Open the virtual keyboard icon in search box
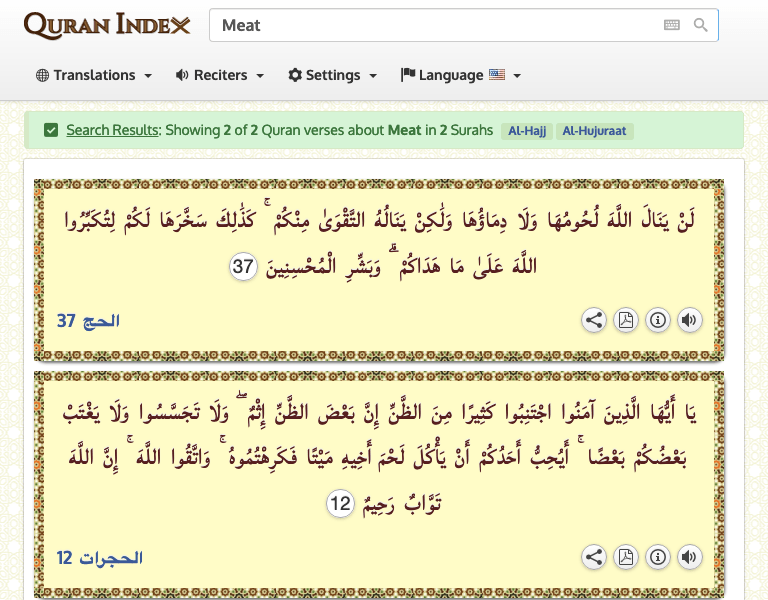This screenshot has width=768, height=600. pyautogui.click(x=672, y=26)
